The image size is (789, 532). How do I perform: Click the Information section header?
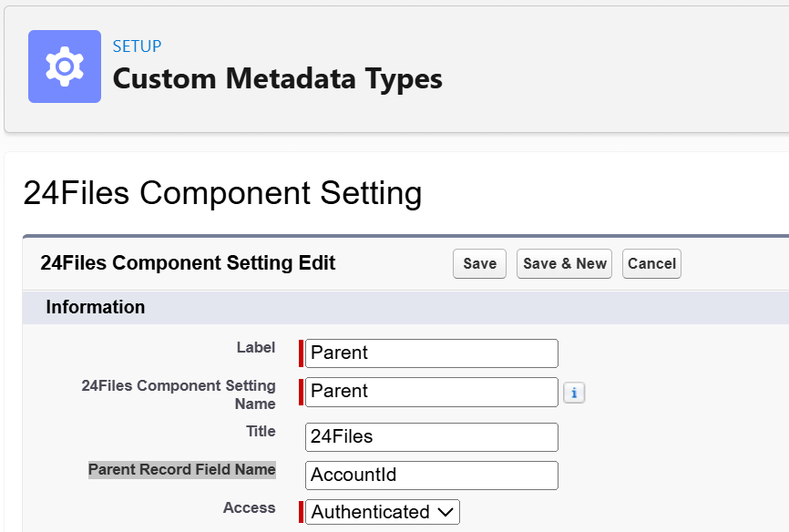(x=96, y=307)
